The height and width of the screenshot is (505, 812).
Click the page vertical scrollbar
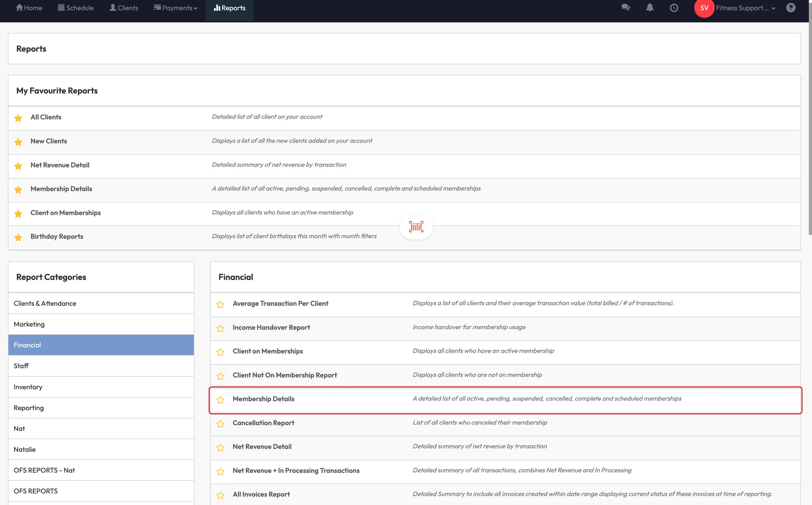pos(810,119)
